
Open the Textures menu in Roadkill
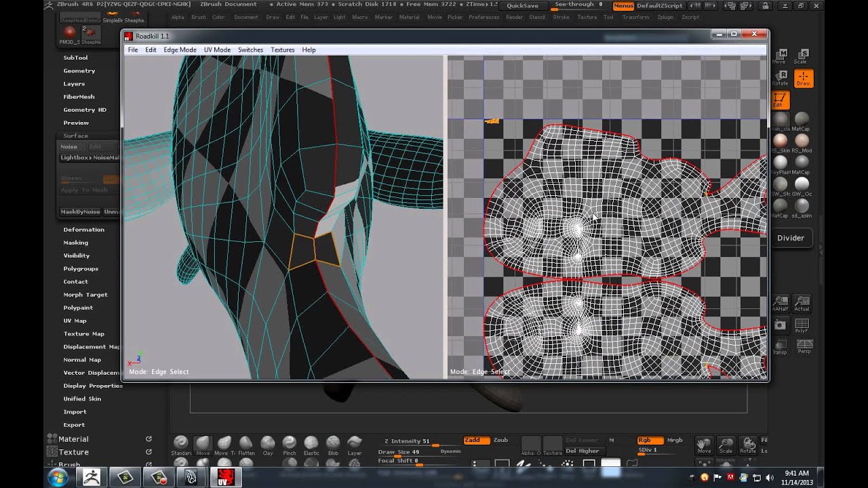[x=282, y=49]
